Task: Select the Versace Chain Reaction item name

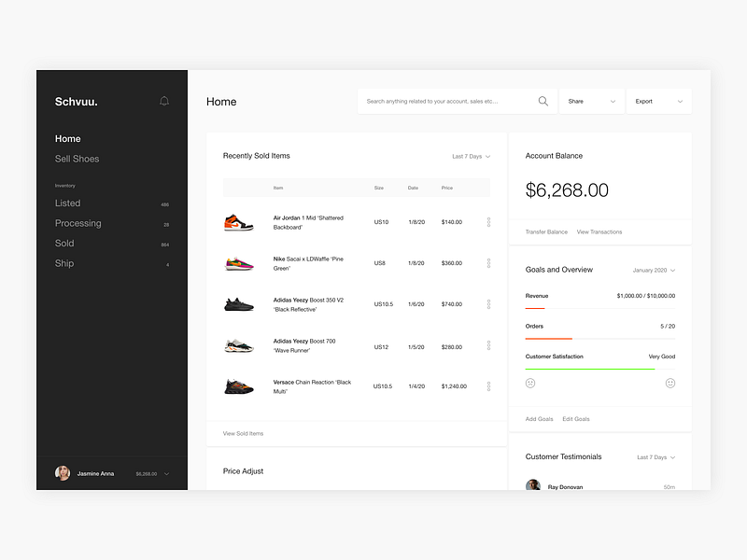Action: point(312,386)
